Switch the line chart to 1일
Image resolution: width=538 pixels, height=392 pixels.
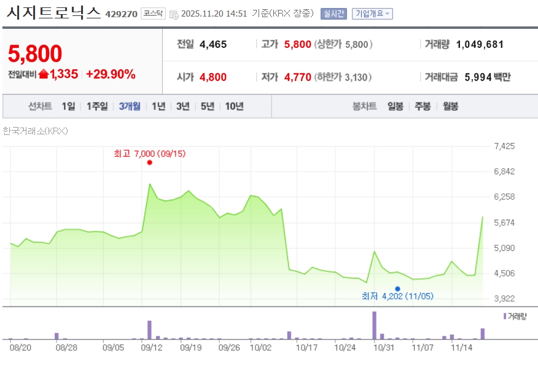(68, 106)
